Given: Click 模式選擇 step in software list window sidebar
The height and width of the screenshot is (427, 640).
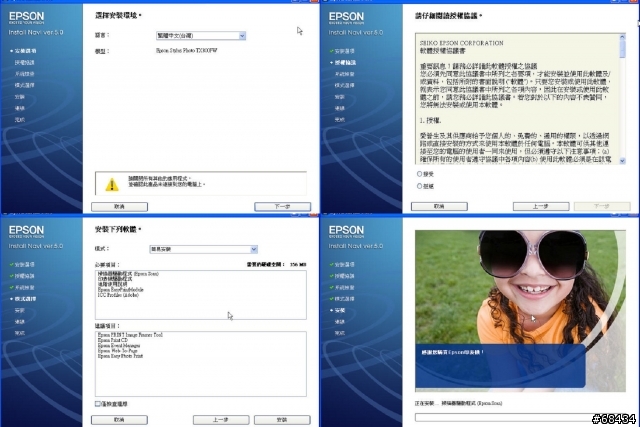Looking at the screenshot, I should pos(25,299).
